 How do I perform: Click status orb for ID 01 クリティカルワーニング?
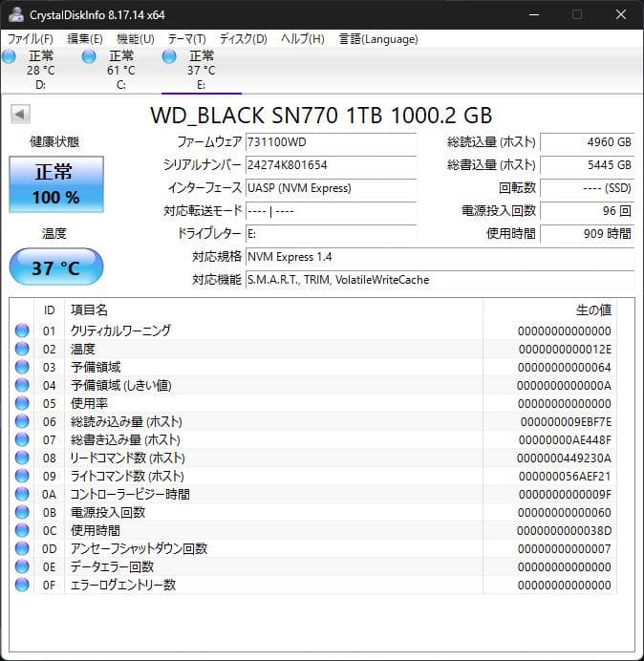(x=22, y=330)
